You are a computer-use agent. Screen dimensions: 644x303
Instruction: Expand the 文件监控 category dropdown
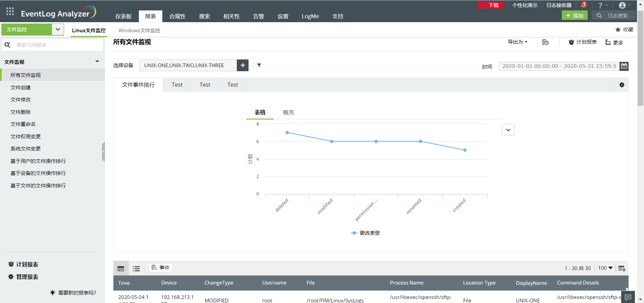pos(58,30)
